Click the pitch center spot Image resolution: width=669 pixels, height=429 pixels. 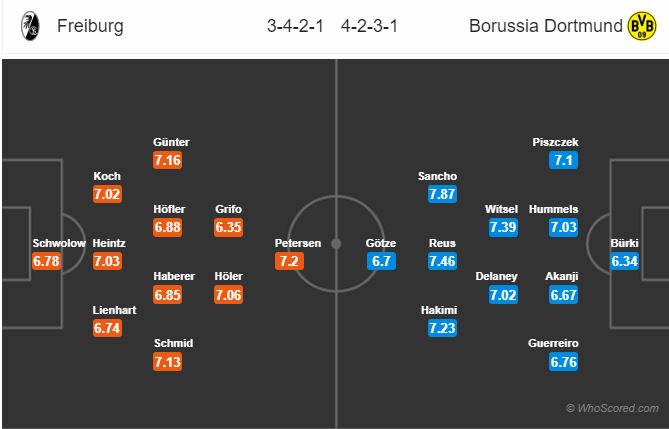click(x=336, y=244)
